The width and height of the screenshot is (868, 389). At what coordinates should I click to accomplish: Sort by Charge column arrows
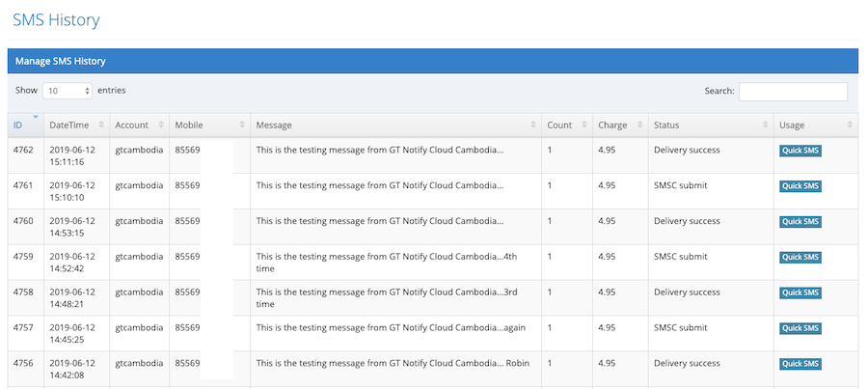pos(639,125)
